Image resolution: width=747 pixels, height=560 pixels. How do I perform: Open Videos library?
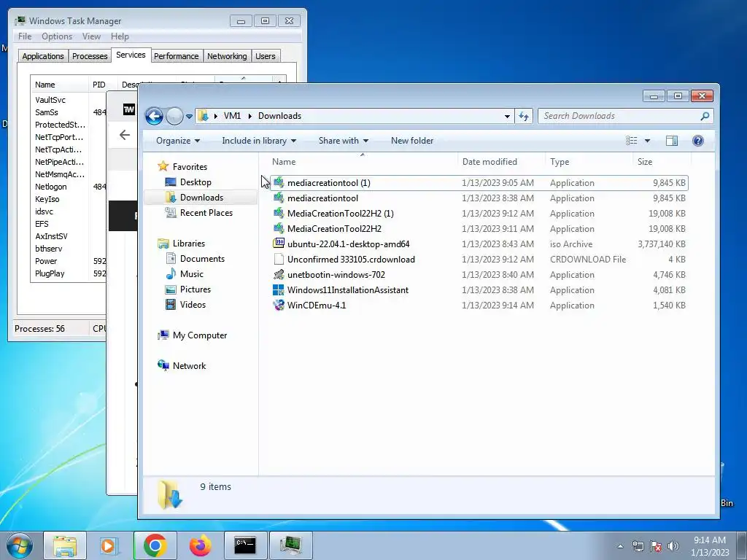(193, 304)
